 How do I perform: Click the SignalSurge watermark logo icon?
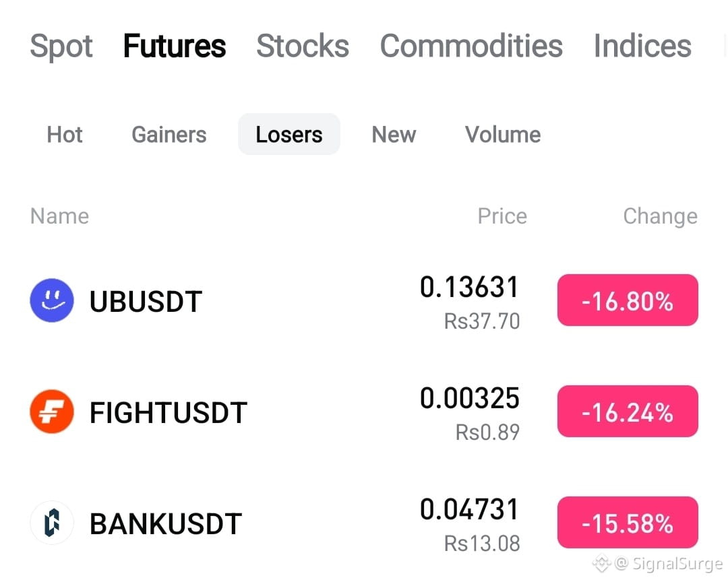(601, 563)
